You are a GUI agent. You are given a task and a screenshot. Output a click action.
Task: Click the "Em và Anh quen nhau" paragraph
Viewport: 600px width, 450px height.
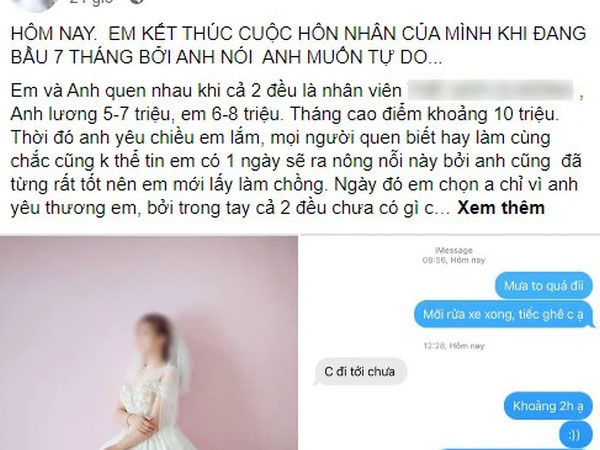[x=295, y=149]
